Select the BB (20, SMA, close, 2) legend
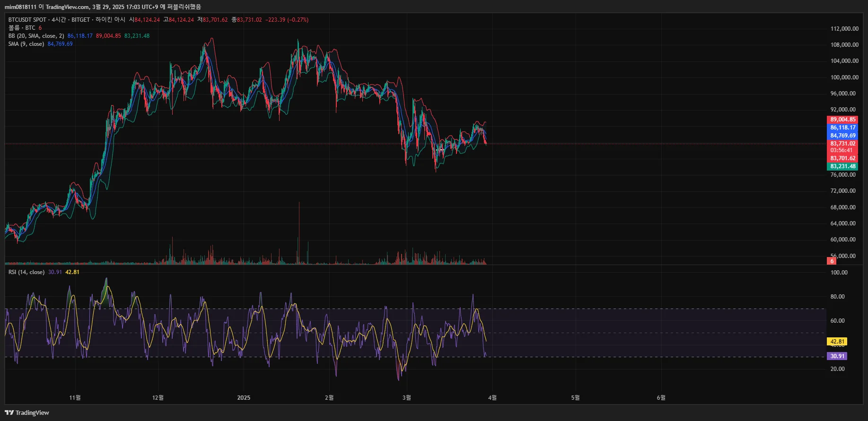The height and width of the screenshot is (421, 868). 36,36
